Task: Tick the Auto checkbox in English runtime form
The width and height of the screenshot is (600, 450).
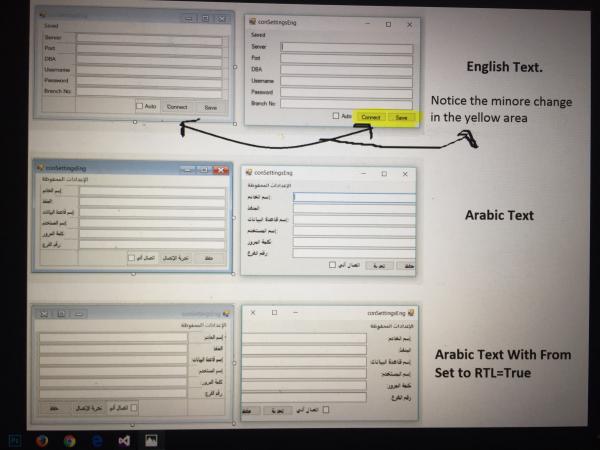Action: click(x=336, y=116)
